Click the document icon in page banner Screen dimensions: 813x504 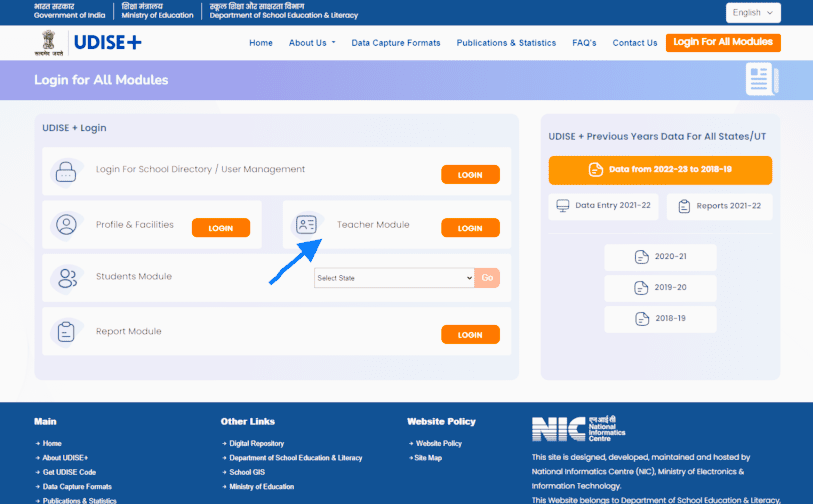point(761,80)
